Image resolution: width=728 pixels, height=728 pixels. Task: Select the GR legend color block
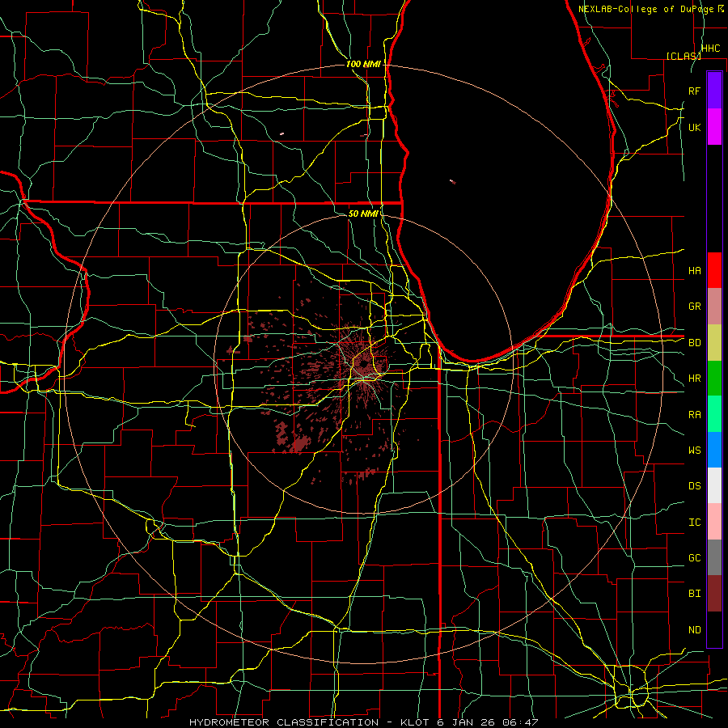click(x=714, y=306)
